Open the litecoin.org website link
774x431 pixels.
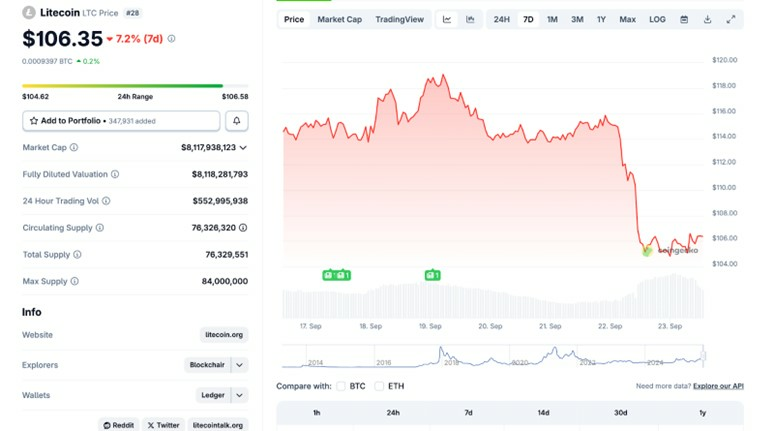click(224, 335)
